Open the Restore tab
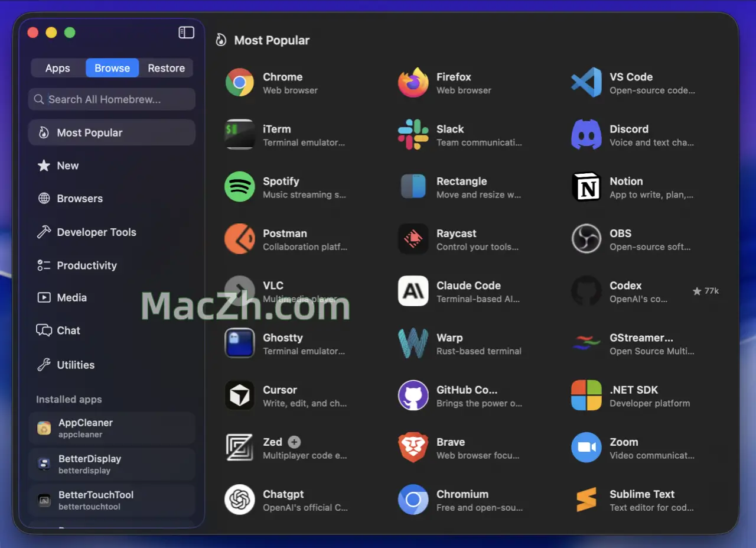Image resolution: width=756 pixels, height=548 pixels. pyautogui.click(x=167, y=68)
